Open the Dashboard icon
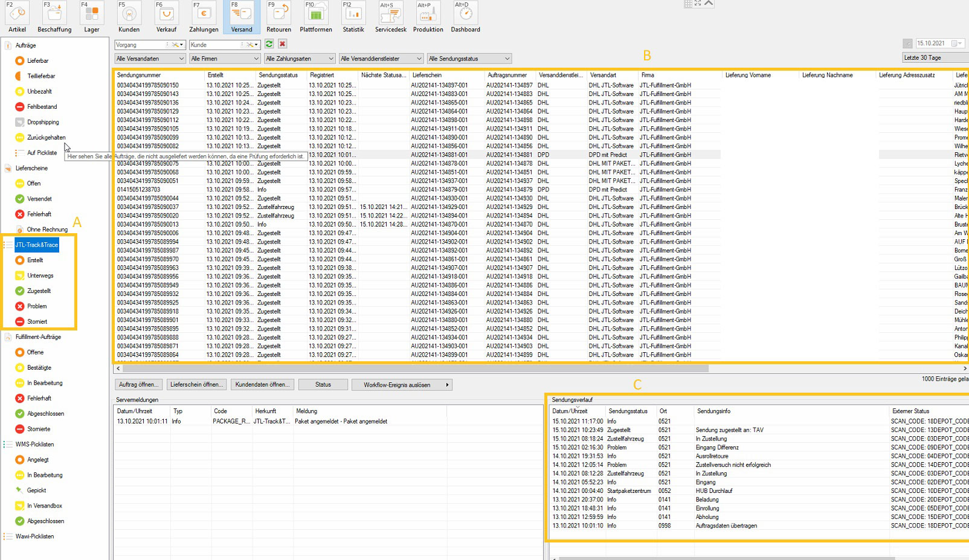This screenshot has height=560, width=969. click(x=465, y=14)
